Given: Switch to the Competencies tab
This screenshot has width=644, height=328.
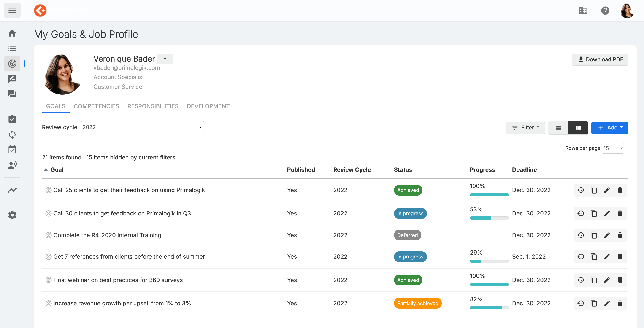Looking at the screenshot, I should click(96, 106).
